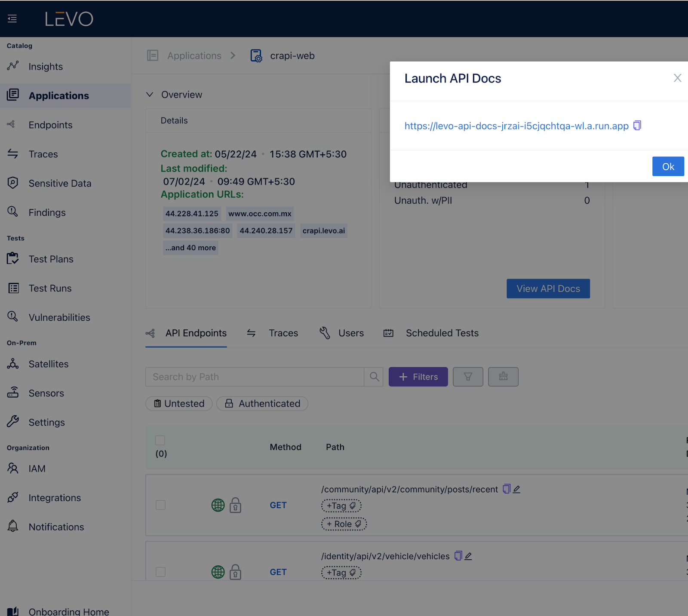Check the checkbox for the first GET endpoint row
Viewport: 688px width, 616px height.
[160, 505]
